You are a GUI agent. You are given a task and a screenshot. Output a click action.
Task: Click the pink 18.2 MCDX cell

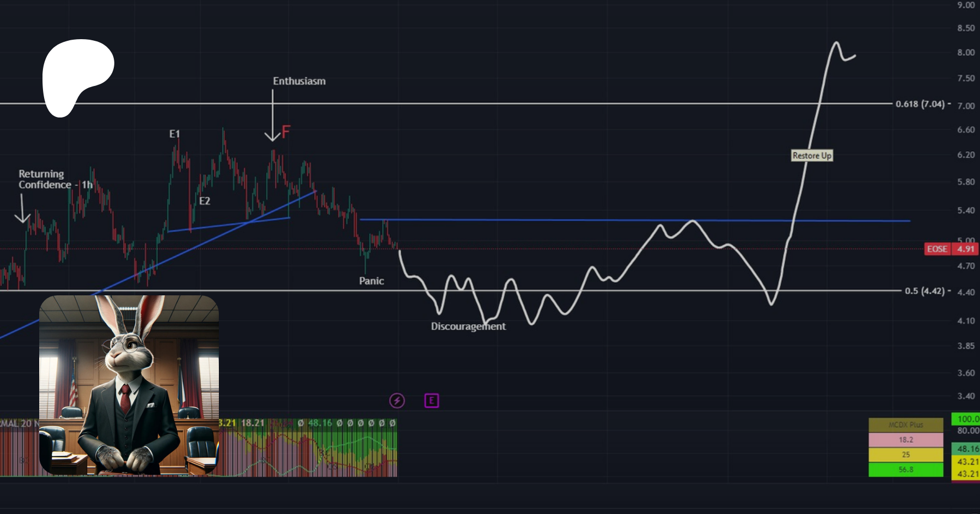coord(905,439)
